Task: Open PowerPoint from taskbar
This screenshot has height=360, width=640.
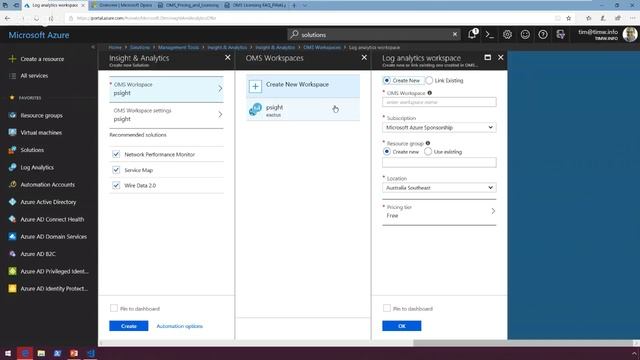Action: click(x=73, y=353)
